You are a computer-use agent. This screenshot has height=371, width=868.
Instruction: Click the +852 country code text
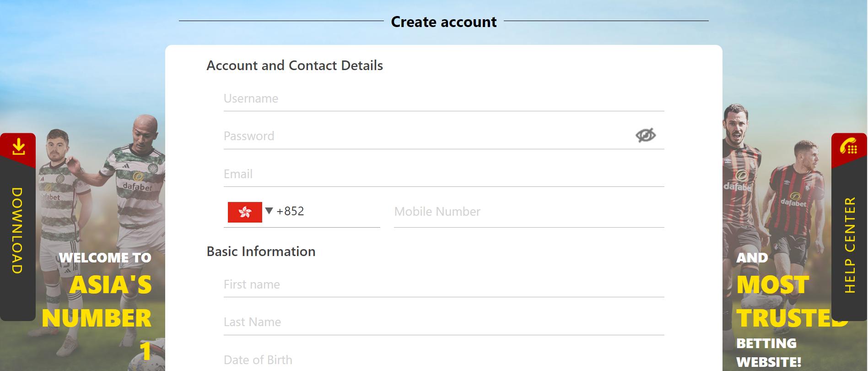pos(290,211)
